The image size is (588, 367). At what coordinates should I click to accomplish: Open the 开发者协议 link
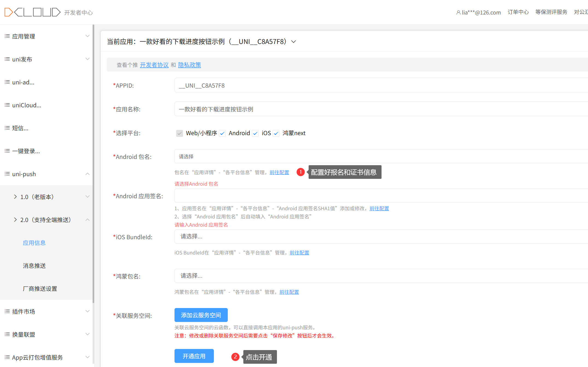[154, 65]
